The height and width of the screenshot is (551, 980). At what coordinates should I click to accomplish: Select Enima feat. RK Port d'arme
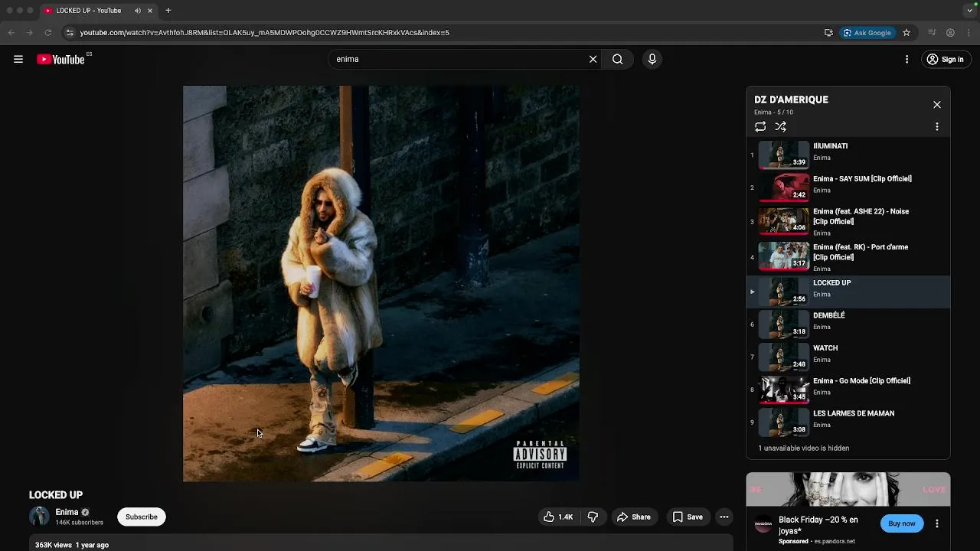click(x=848, y=257)
